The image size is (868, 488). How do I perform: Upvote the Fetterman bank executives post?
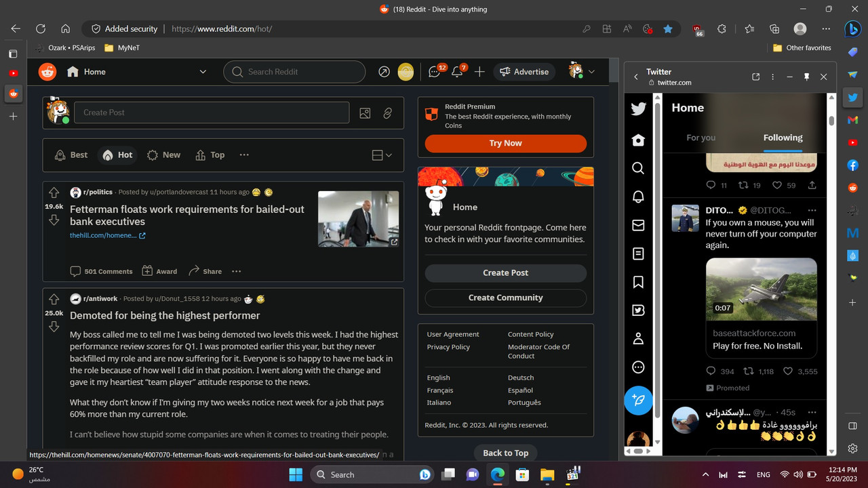click(x=54, y=192)
